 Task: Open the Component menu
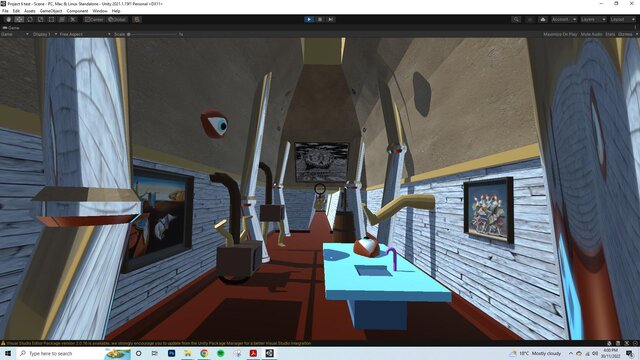coord(77,11)
